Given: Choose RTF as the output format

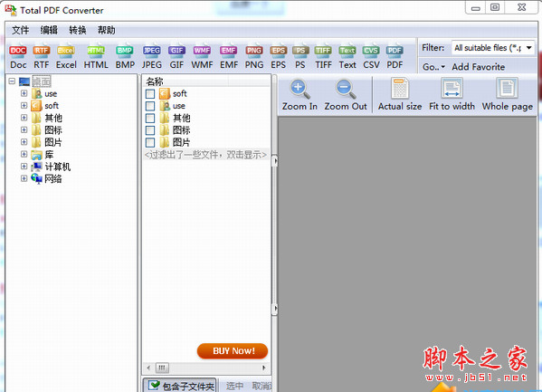Looking at the screenshot, I should pos(41,57).
